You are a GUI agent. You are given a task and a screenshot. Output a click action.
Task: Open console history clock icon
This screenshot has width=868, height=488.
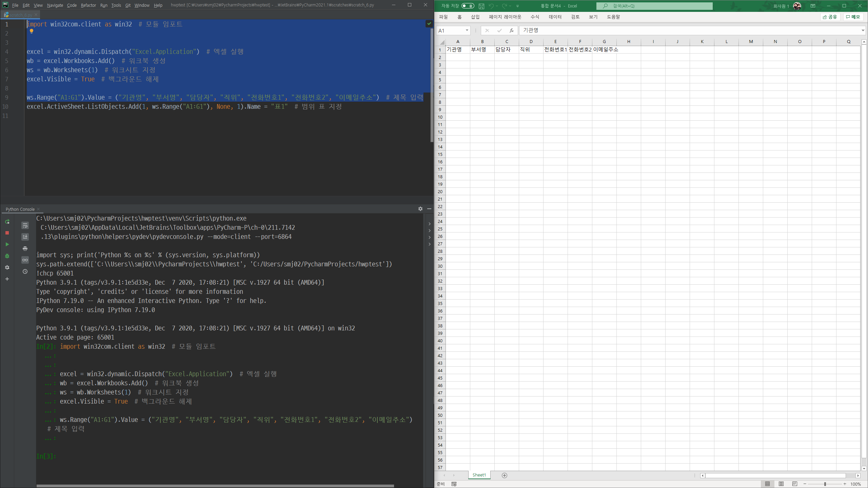tap(25, 271)
